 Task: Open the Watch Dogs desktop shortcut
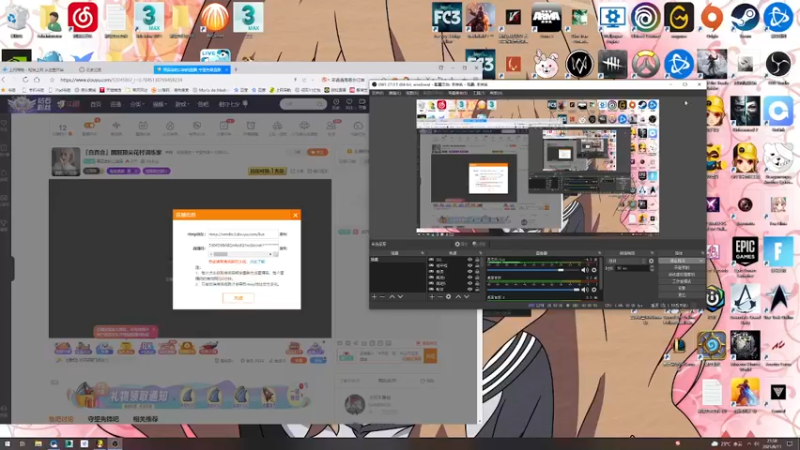click(x=579, y=64)
